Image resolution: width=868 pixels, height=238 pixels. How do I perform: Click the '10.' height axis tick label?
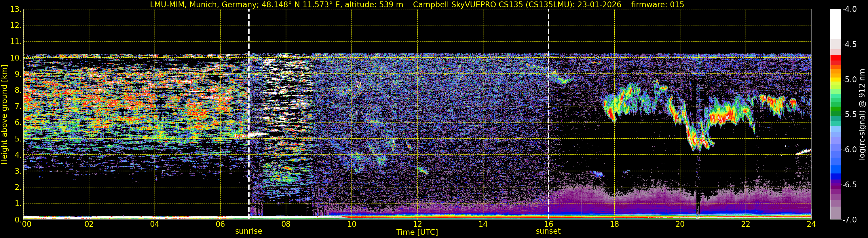(x=16, y=58)
